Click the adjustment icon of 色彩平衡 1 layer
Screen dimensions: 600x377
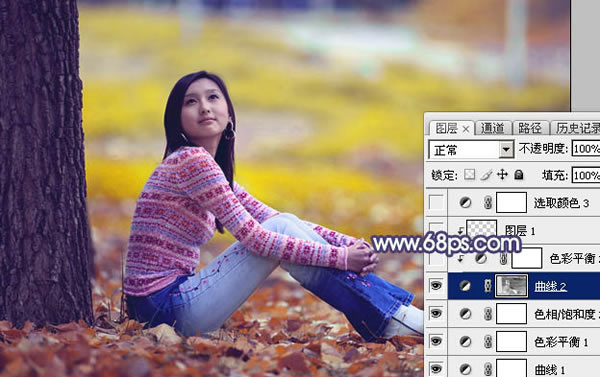point(465,341)
